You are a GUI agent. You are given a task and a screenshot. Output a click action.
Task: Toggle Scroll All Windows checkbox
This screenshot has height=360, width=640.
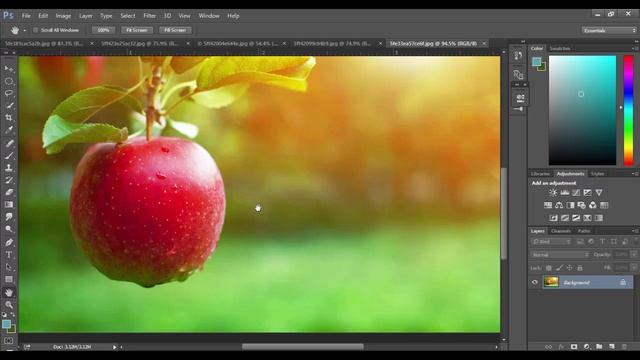36,30
